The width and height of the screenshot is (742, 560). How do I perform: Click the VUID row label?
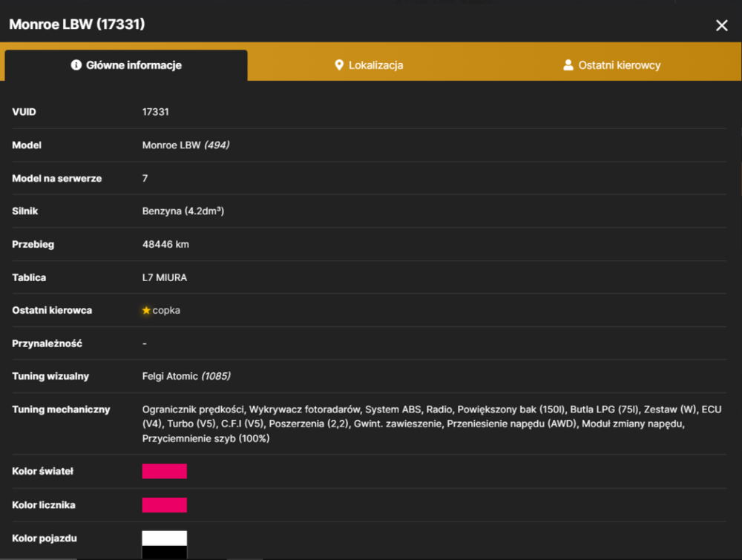coord(24,112)
